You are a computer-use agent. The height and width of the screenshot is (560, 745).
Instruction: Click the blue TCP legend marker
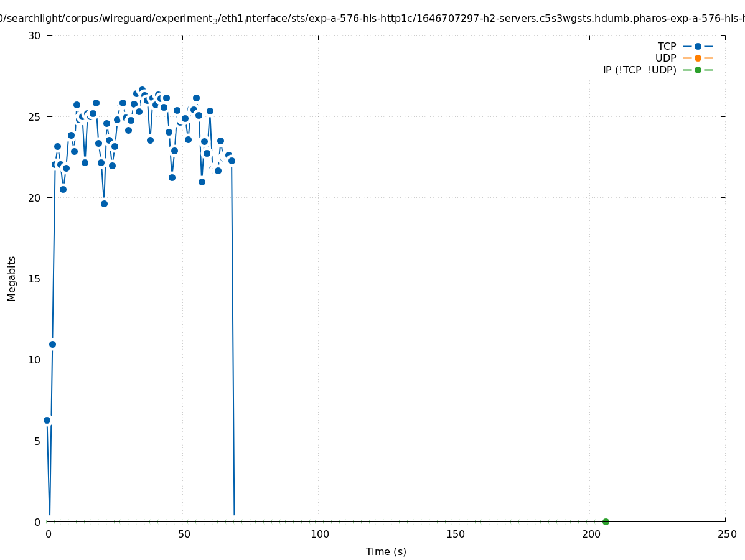[698, 47]
